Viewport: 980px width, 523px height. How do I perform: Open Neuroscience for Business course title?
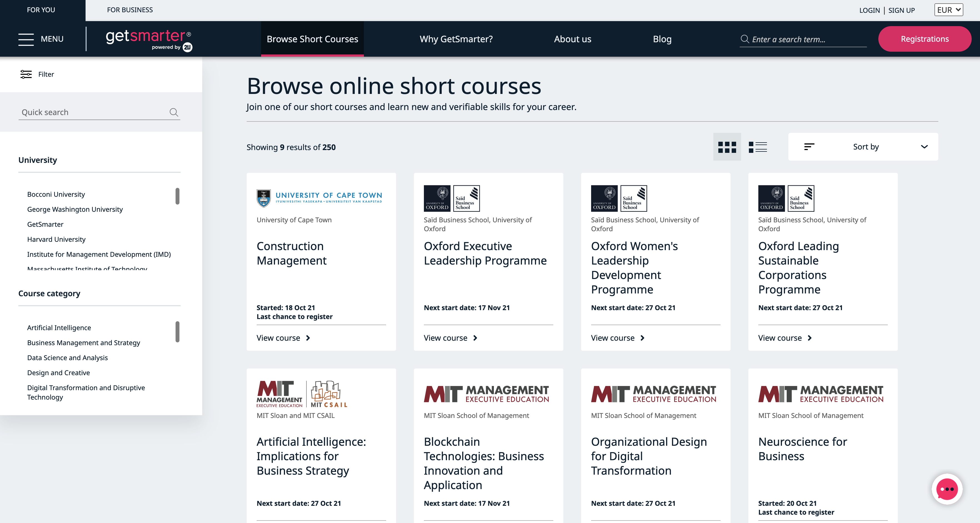803,449
